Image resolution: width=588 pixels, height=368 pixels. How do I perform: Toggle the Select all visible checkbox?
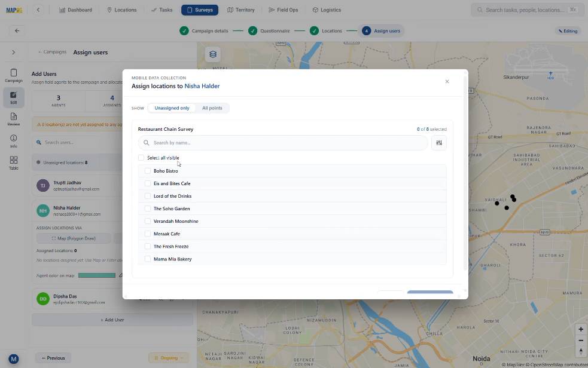tap(141, 158)
